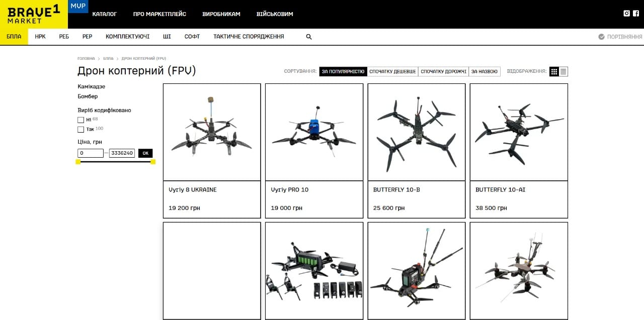Click the 25 600 грн price
Image resolution: width=644 pixels, height=320 pixels.
pos(389,208)
